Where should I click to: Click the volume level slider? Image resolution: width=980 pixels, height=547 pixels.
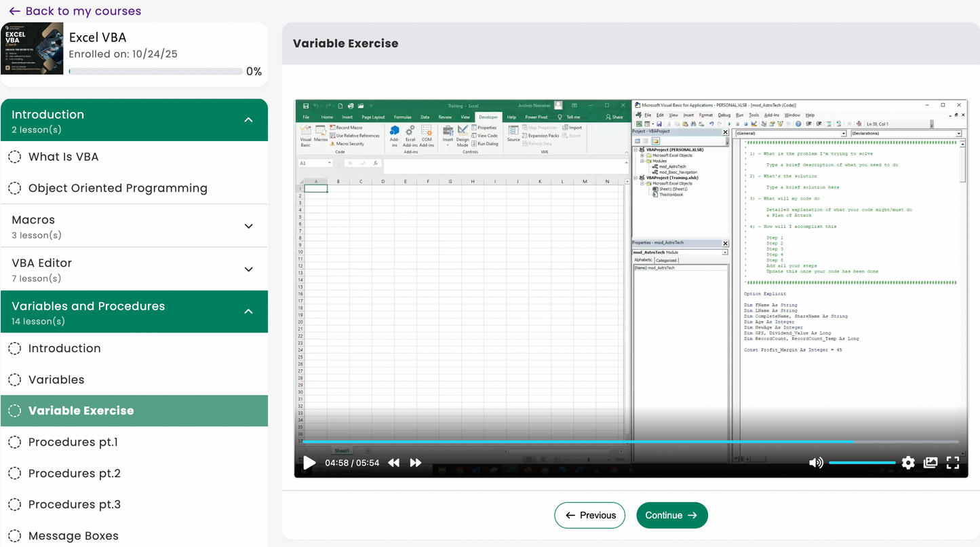pyautogui.click(x=862, y=462)
